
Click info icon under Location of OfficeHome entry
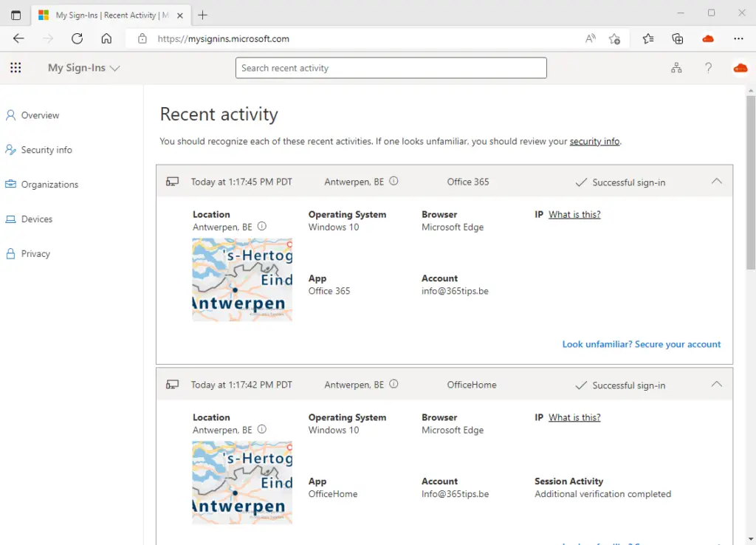coord(262,429)
